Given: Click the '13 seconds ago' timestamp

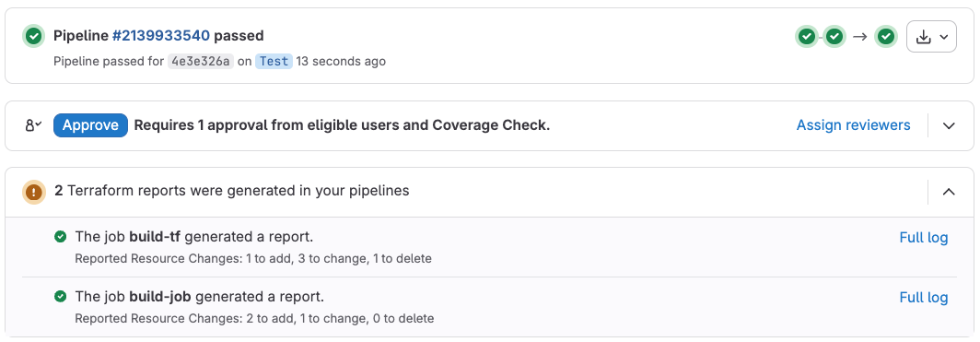Looking at the screenshot, I should point(341,61).
